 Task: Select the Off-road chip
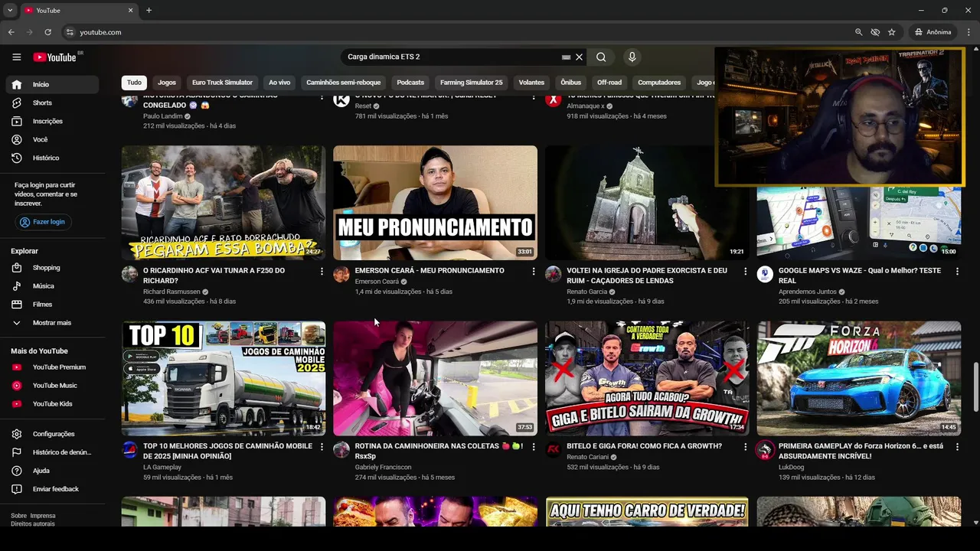pyautogui.click(x=609, y=83)
